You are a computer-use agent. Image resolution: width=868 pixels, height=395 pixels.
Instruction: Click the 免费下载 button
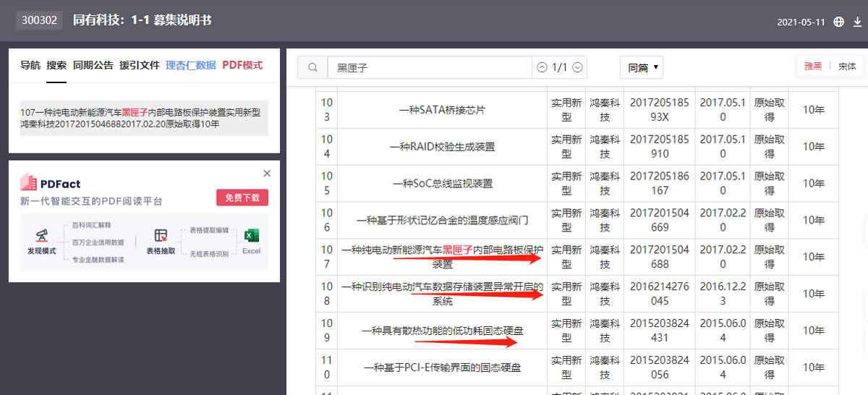(x=242, y=197)
